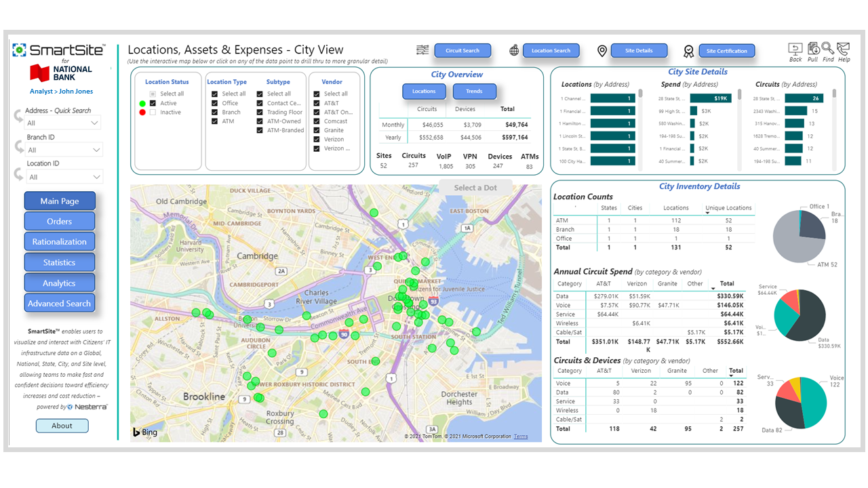Uncheck the Trading Floor subtype

tap(260, 113)
